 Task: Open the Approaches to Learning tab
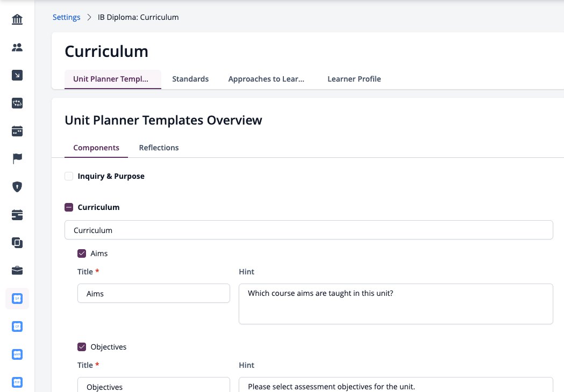[266, 79]
